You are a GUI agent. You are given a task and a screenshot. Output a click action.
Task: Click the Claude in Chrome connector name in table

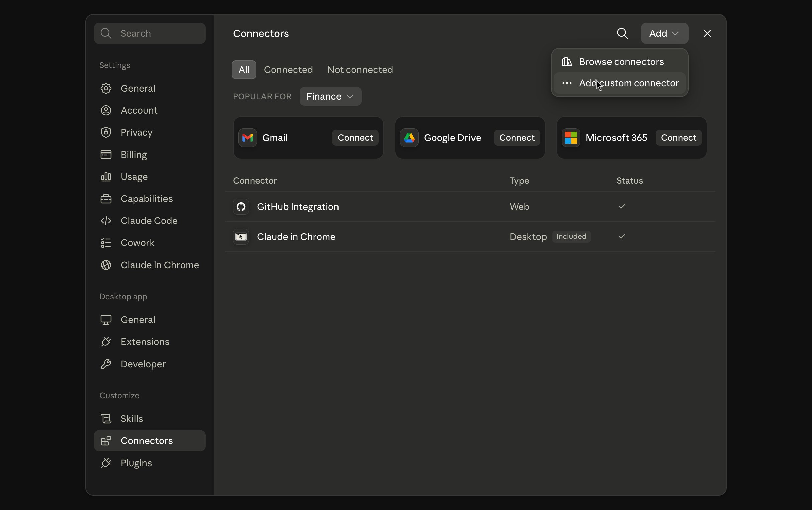point(296,237)
